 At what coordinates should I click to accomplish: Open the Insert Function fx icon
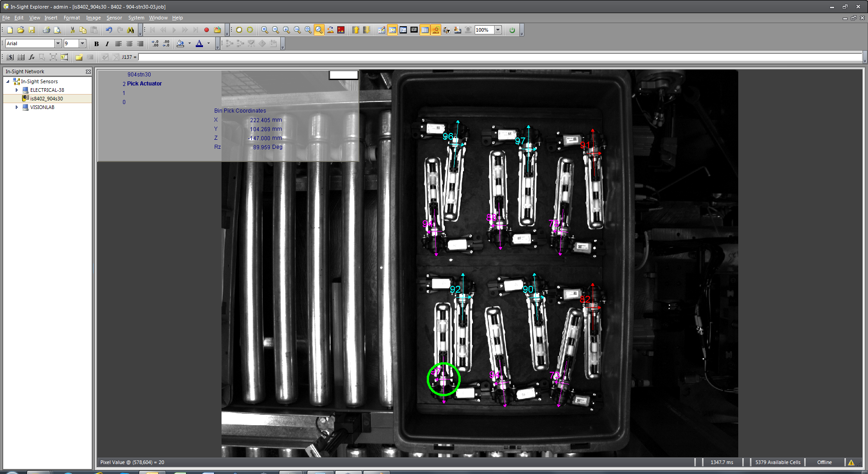pos(31,57)
